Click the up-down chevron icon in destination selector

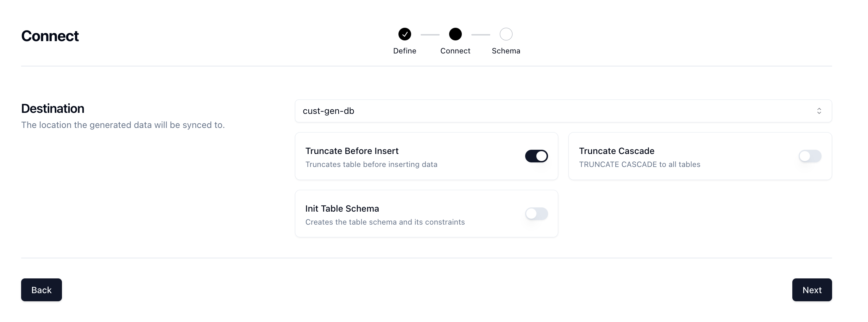tap(819, 111)
